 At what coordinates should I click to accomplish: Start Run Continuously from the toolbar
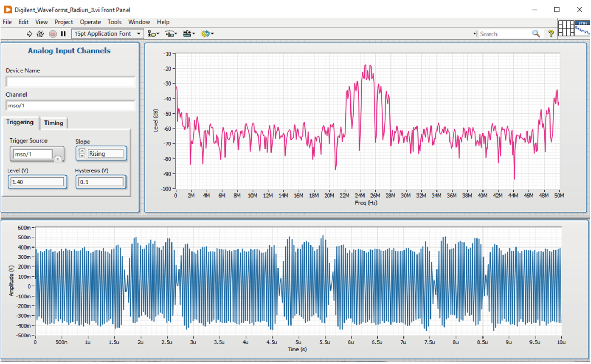point(40,34)
